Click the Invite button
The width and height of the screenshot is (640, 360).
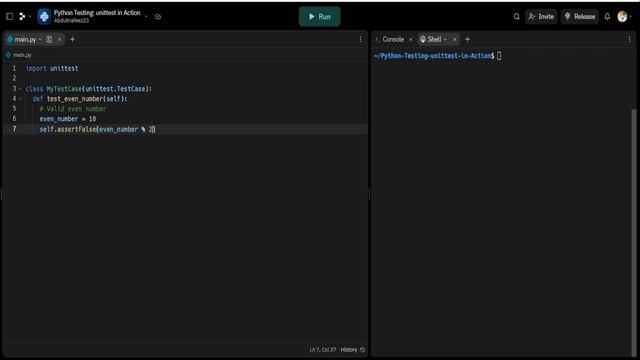click(541, 16)
